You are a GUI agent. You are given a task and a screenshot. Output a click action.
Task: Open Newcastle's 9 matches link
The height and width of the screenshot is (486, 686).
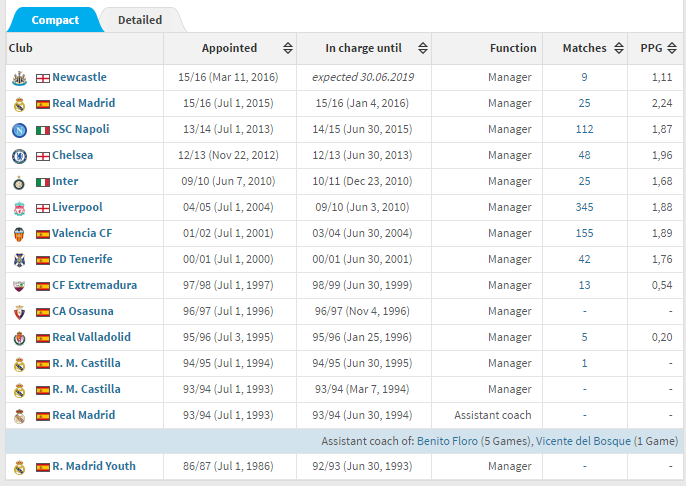pyautogui.click(x=584, y=77)
